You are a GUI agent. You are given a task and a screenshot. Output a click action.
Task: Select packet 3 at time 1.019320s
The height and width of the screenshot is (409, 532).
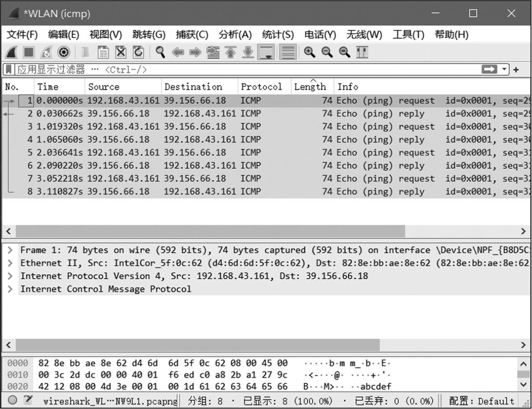(x=266, y=127)
